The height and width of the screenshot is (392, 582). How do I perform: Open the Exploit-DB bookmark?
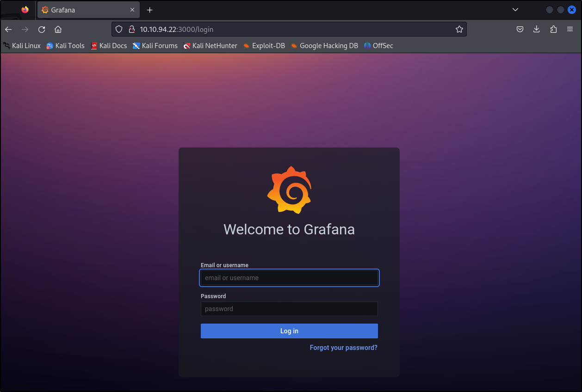264,46
